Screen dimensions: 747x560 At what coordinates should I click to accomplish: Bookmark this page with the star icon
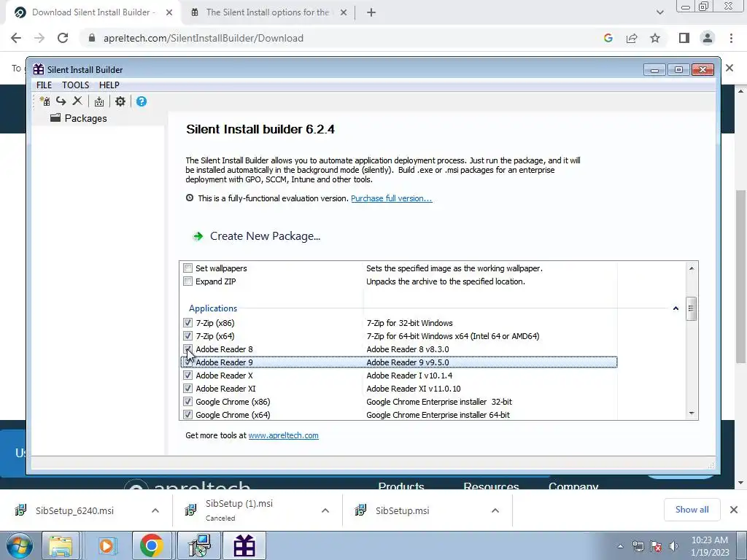(x=655, y=38)
